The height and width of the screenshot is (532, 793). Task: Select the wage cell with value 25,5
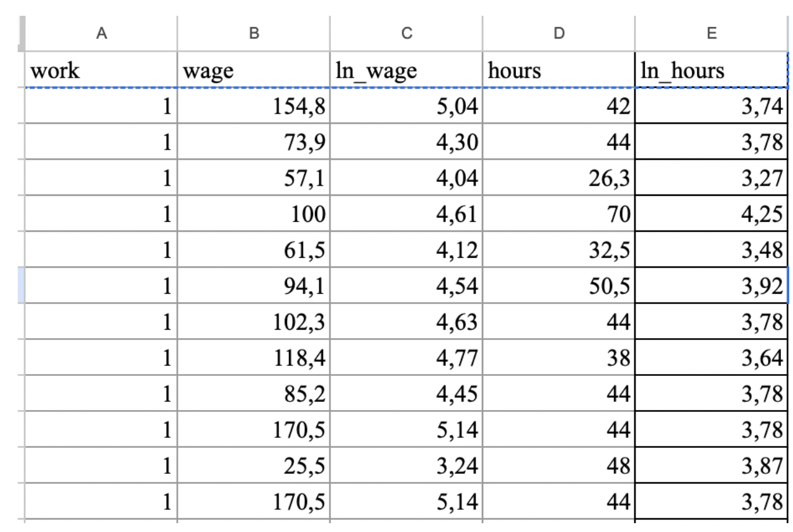pyautogui.click(x=254, y=467)
